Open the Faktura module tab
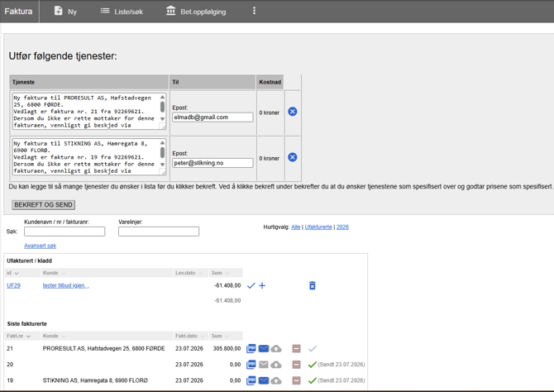 click(x=18, y=12)
